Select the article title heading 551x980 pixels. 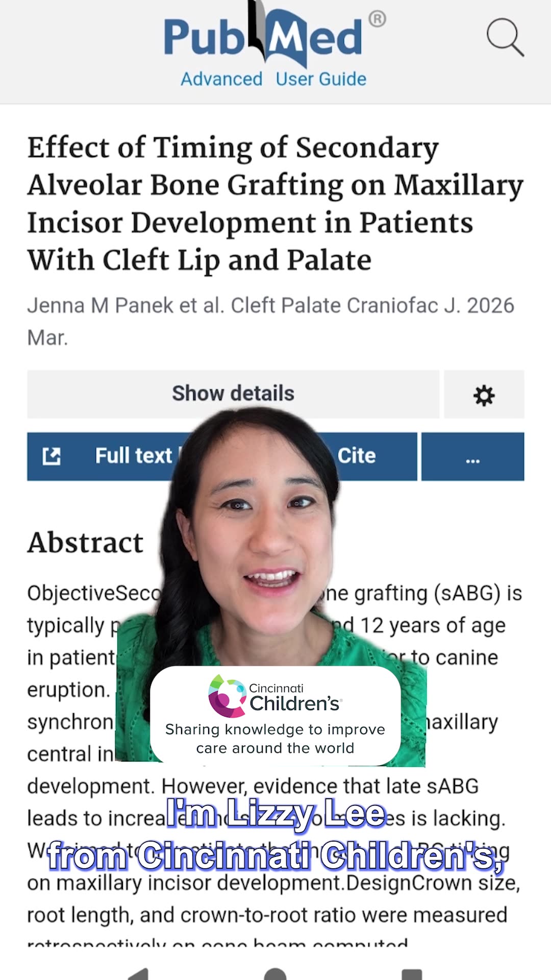(275, 203)
